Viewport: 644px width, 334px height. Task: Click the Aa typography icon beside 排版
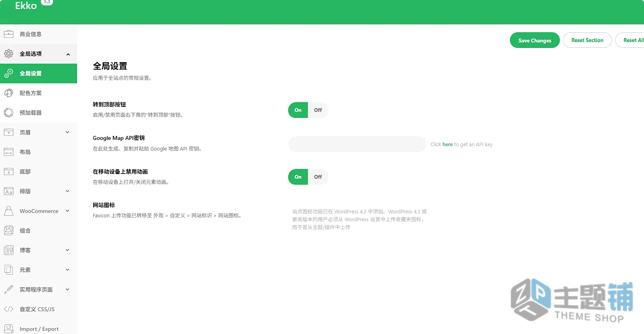pyautogui.click(x=9, y=191)
